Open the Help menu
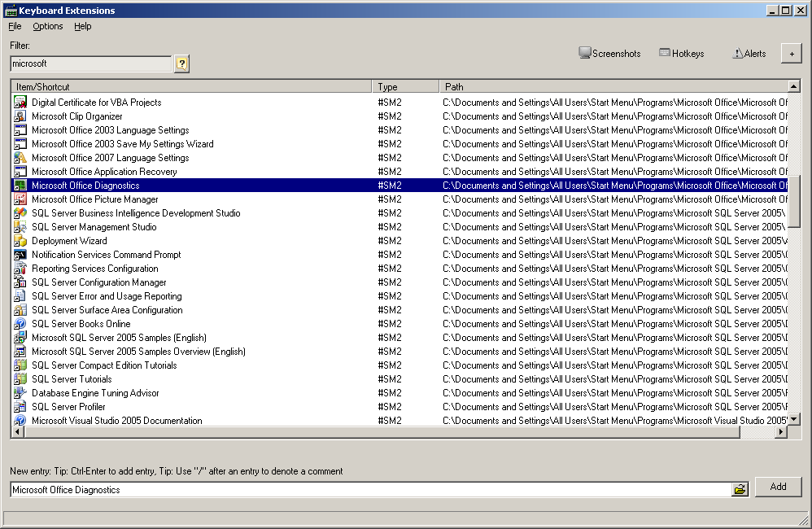The width and height of the screenshot is (812, 529). (83, 26)
